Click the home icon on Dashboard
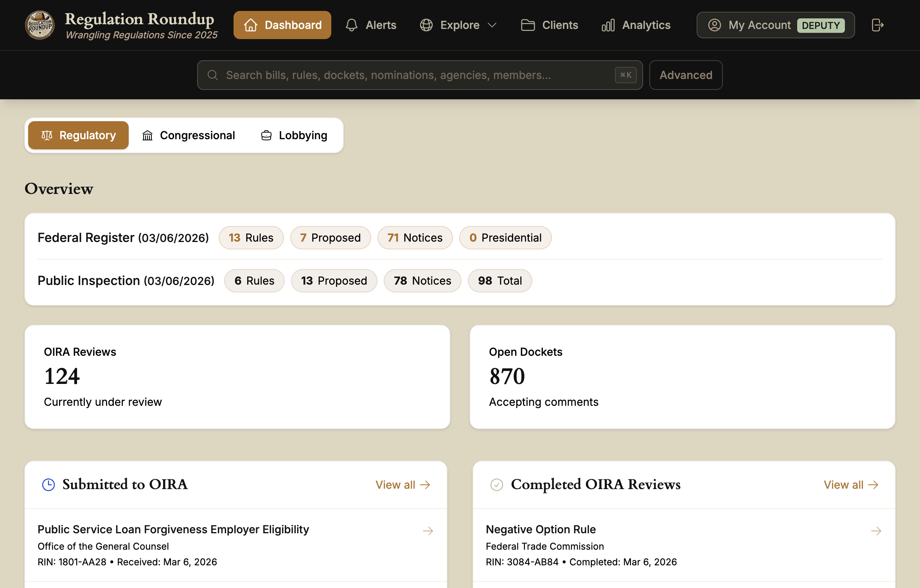This screenshot has height=588, width=920. click(x=250, y=25)
